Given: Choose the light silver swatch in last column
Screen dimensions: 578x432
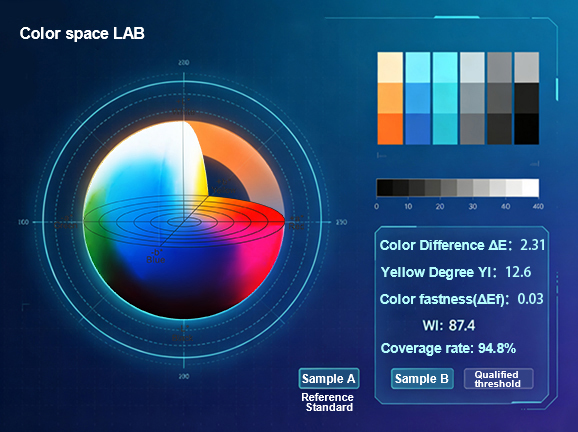Looking at the screenshot, I should pyautogui.click(x=526, y=67).
